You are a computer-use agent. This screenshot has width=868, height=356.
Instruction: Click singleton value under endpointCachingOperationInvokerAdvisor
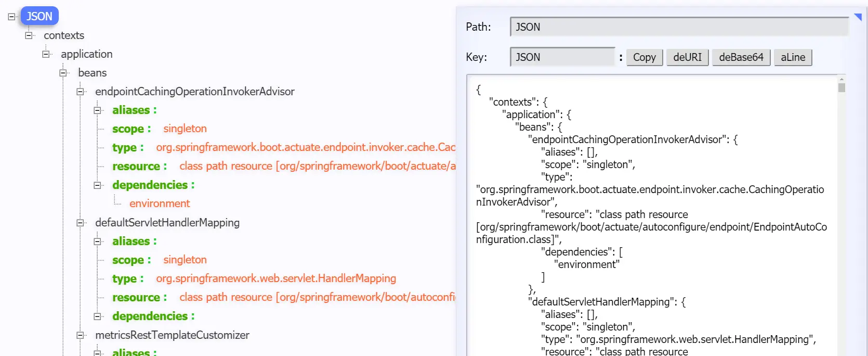[x=185, y=129]
